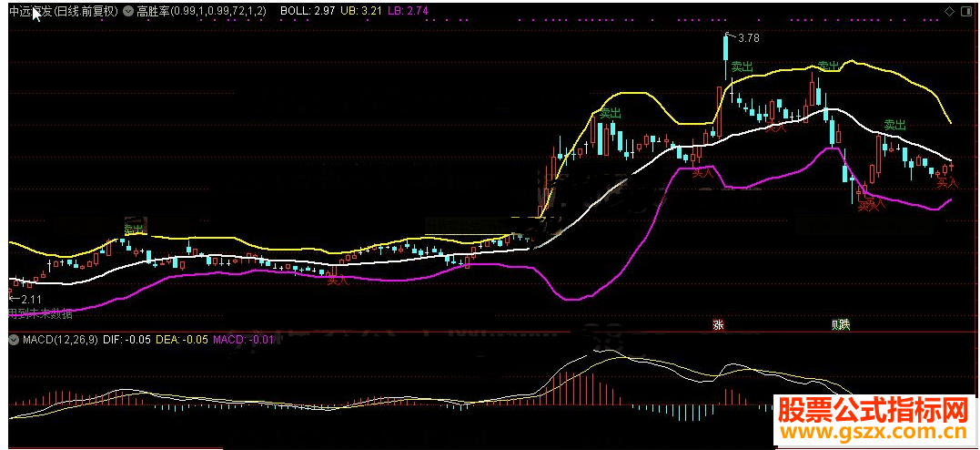Click the 用到未来数据 warning text
980x450 pixels.
click(x=40, y=312)
